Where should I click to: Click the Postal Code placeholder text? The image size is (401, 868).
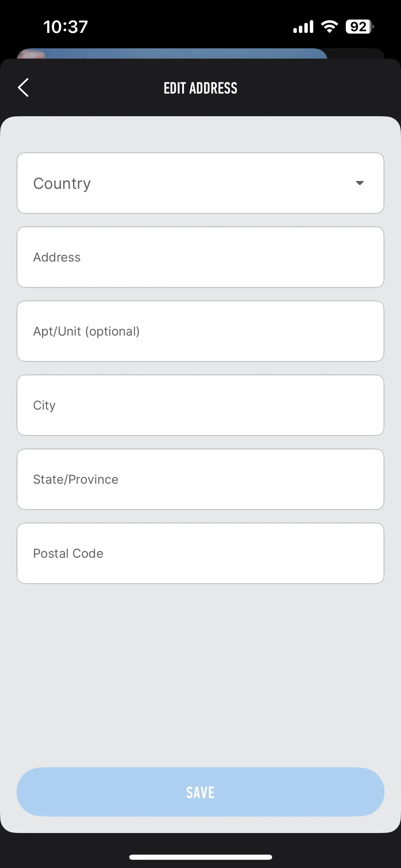point(68,553)
